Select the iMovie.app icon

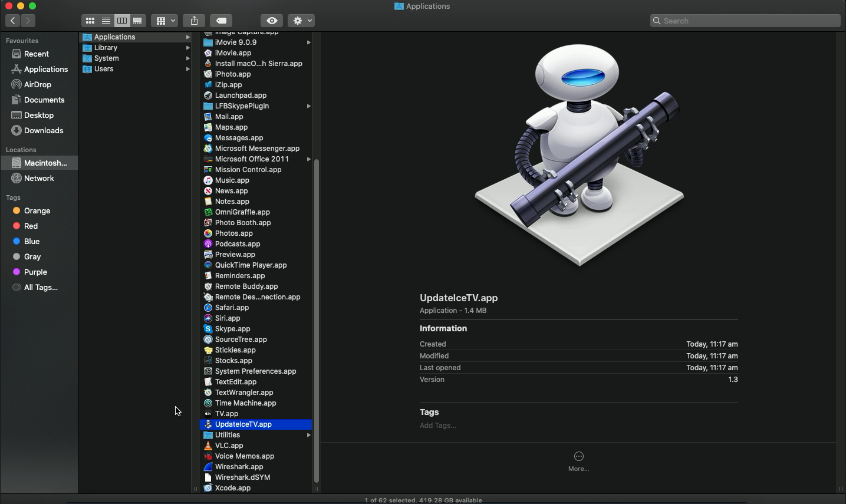[208, 53]
